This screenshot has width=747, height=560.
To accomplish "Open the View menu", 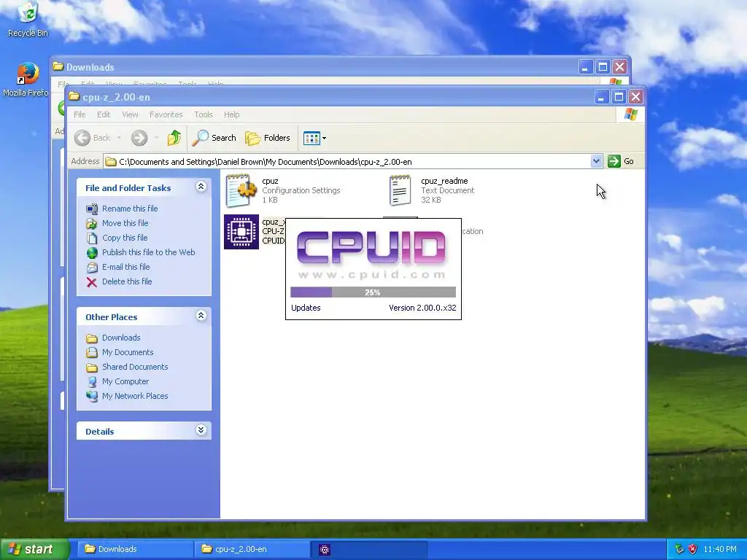I will 130,114.
